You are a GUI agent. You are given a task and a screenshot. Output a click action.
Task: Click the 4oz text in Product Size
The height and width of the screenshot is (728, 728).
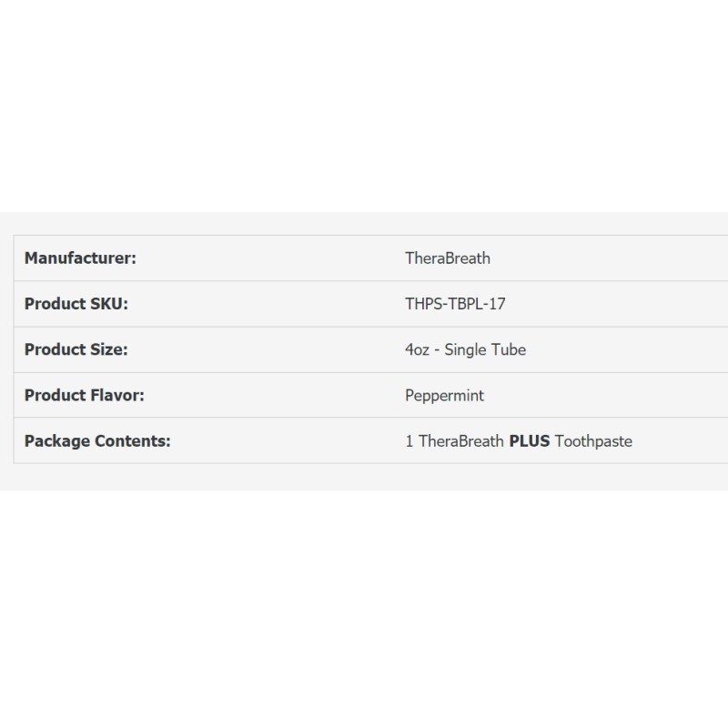[417, 349]
